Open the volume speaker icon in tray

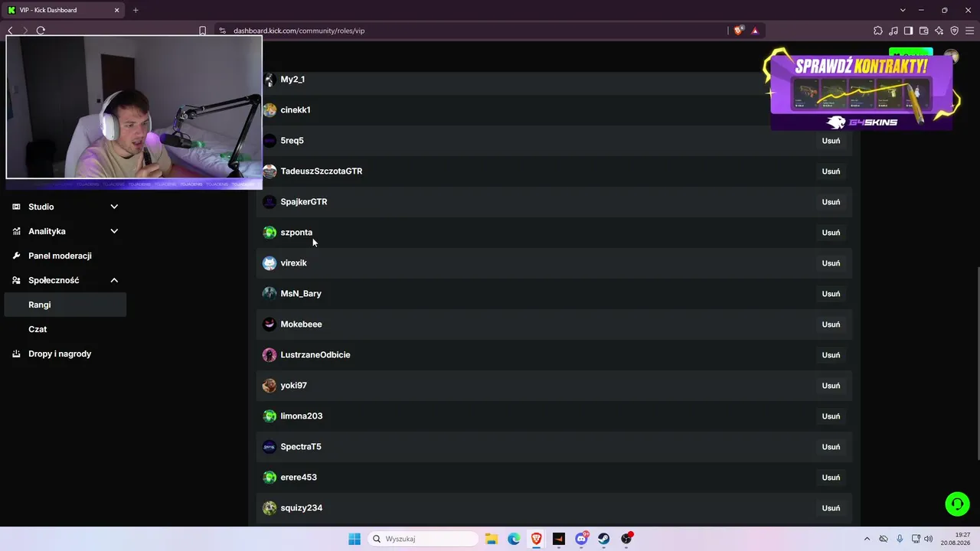929,539
